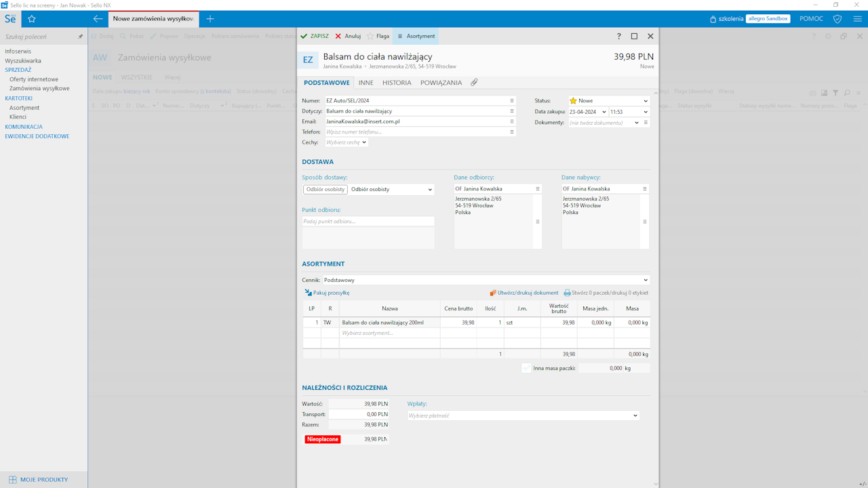
Task: Switch to the POWIĄZANIA tab
Action: (441, 83)
